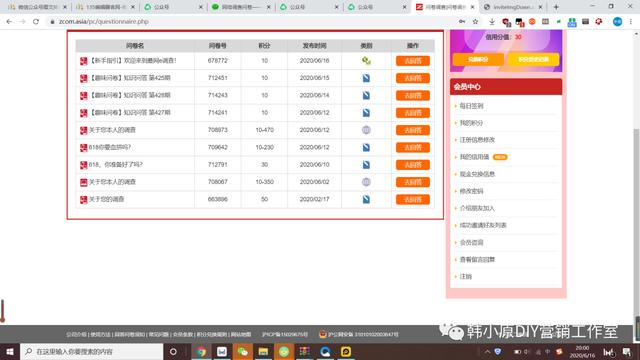Open 查看留言回复 in the member center
Screen dimensions: 640x360
point(477,260)
